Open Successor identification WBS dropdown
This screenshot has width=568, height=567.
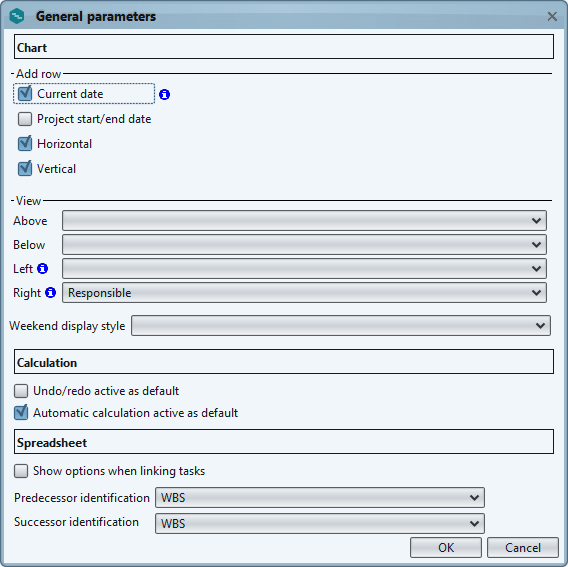click(x=320, y=524)
